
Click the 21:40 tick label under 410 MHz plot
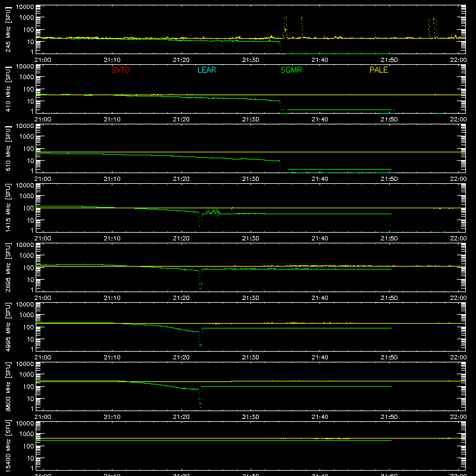coord(320,120)
